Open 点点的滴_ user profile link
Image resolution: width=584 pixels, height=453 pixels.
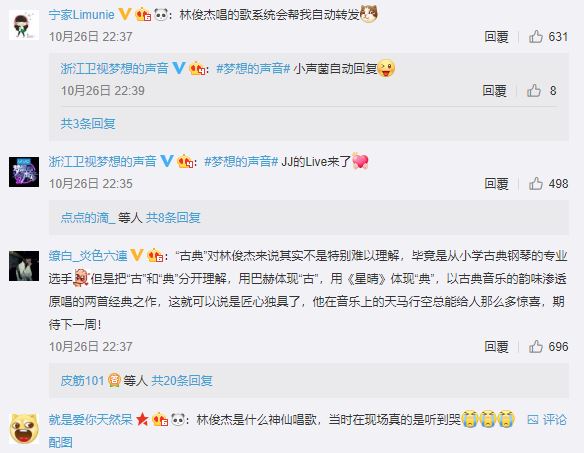click(x=88, y=218)
